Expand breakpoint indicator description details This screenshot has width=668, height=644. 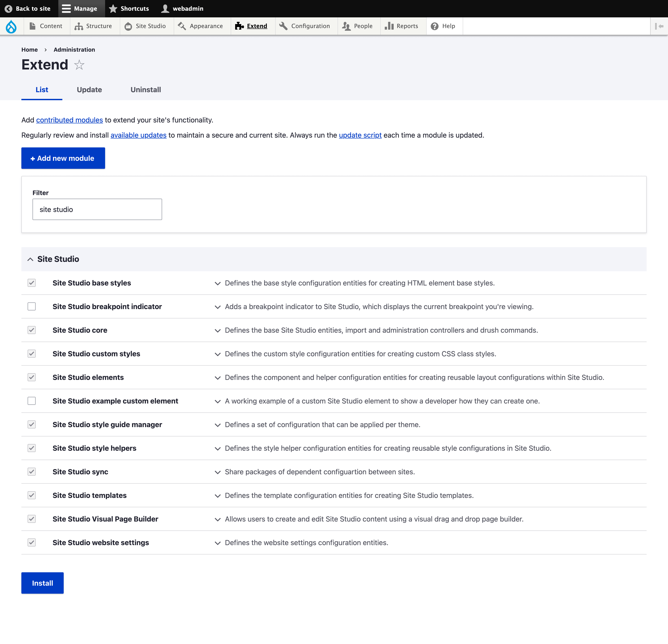point(218,307)
